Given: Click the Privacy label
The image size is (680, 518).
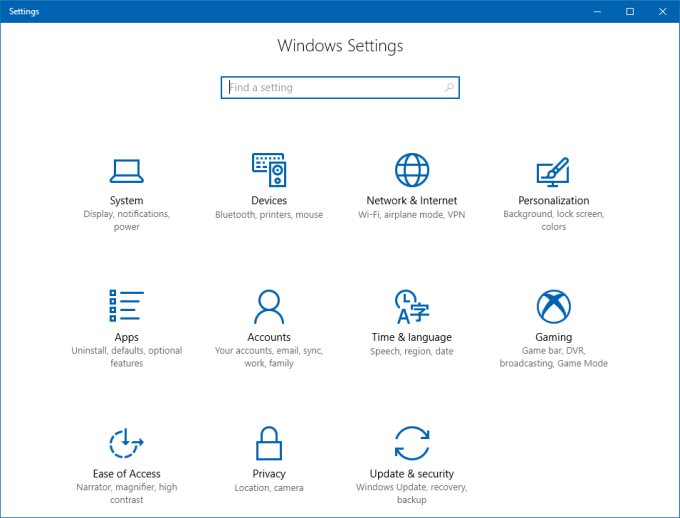Looking at the screenshot, I should coord(269,474).
